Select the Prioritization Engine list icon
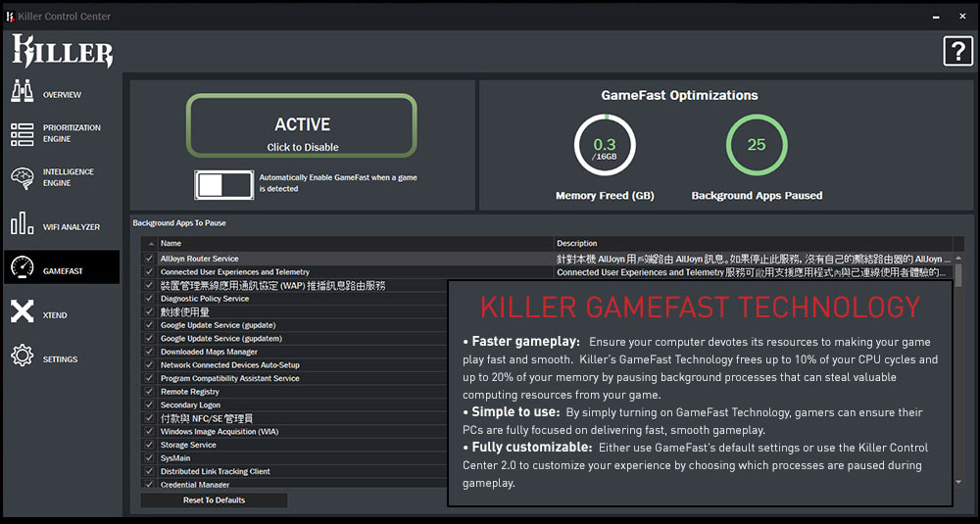Screen dimensions: 980x524 pyautogui.click(x=23, y=134)
